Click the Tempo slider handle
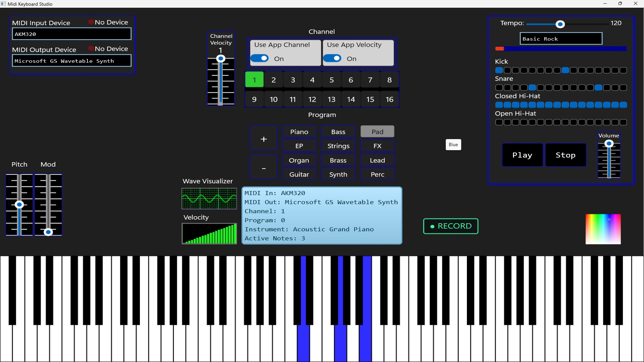The width and height of the screenshot is (644, 362). coord(560,24)
